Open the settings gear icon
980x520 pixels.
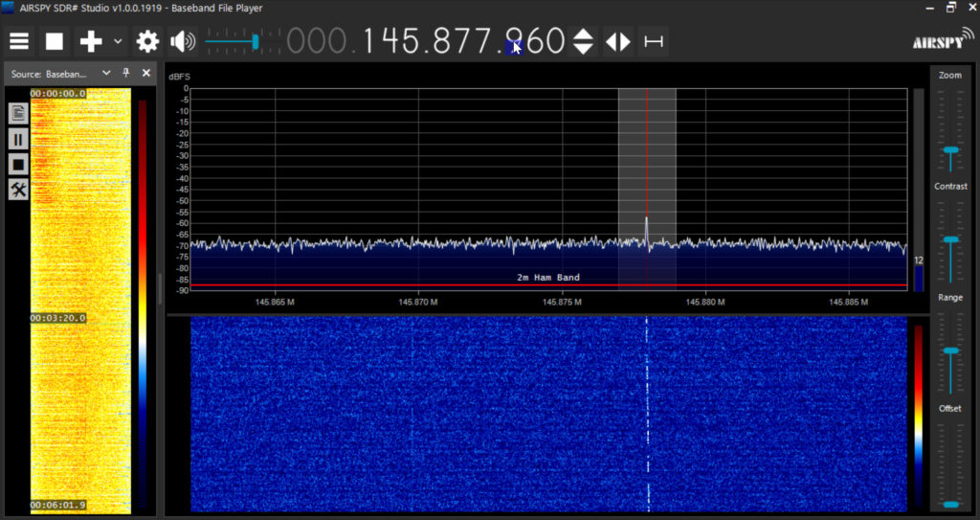tap(147, 41)
